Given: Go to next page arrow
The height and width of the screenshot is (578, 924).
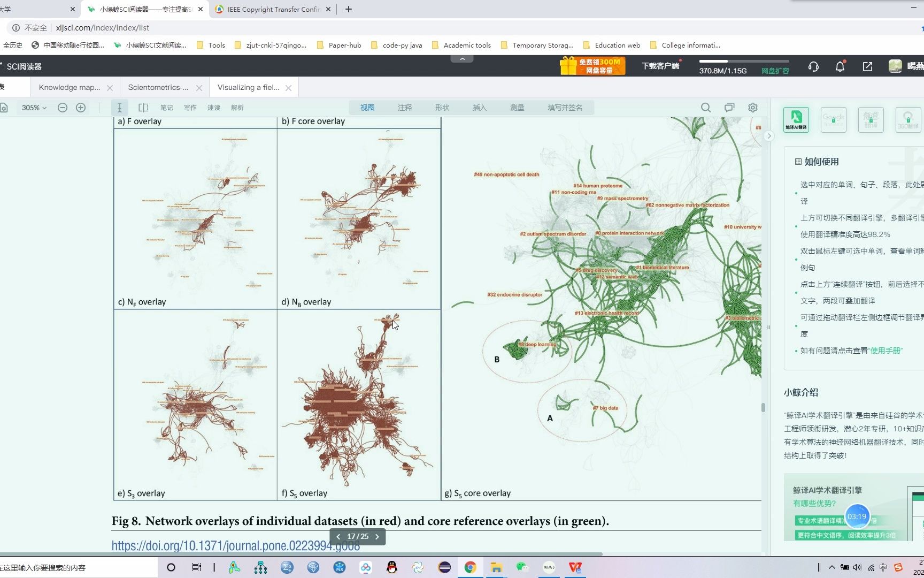Looking at the screenshot, I should 377,537.
